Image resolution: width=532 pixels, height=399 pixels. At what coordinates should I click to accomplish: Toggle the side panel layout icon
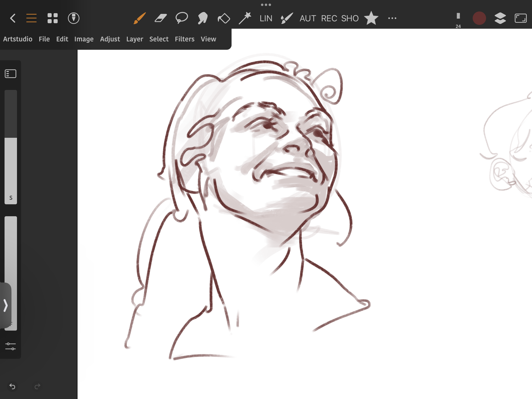click(x=11, y=74)
